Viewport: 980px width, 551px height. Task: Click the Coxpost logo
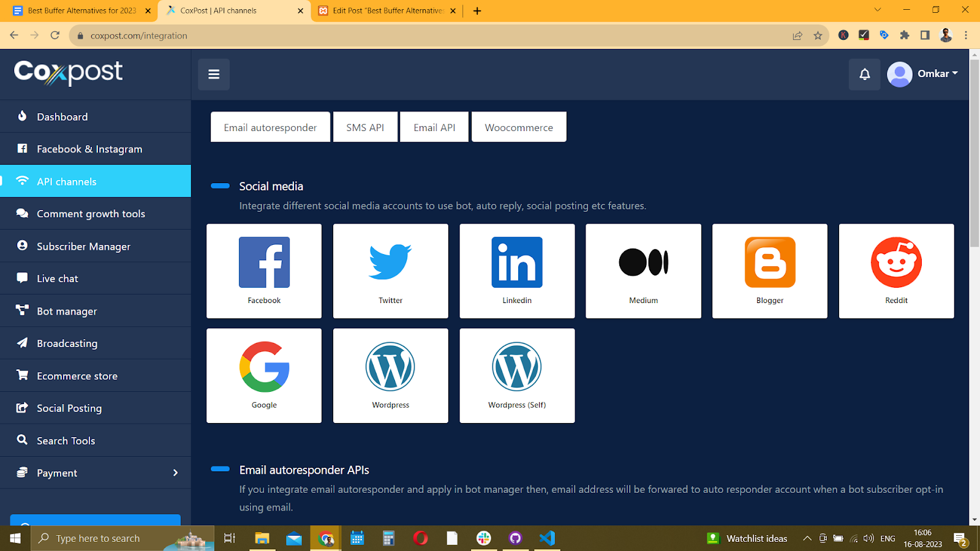point(68,72)
